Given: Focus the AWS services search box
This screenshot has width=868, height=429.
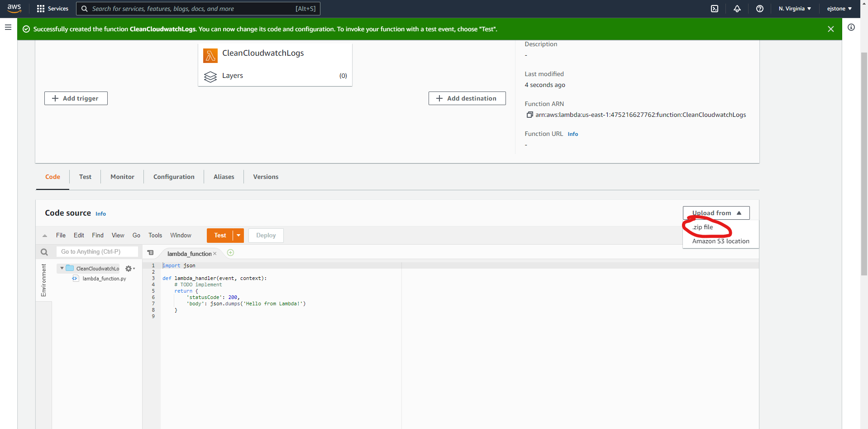Looking at the screenshot, I should point(198,9).
